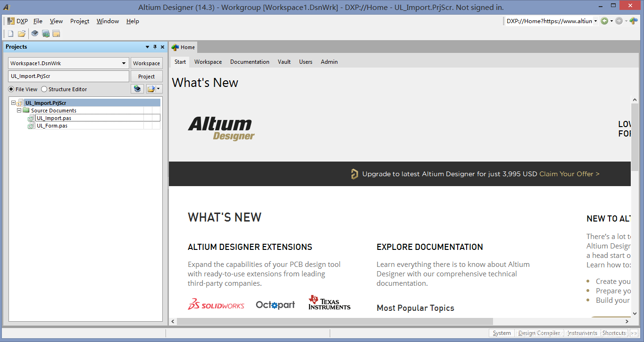Collapse the Source Documents folder
The height and width of the screenshot is (342, 644).
(19, 110)
